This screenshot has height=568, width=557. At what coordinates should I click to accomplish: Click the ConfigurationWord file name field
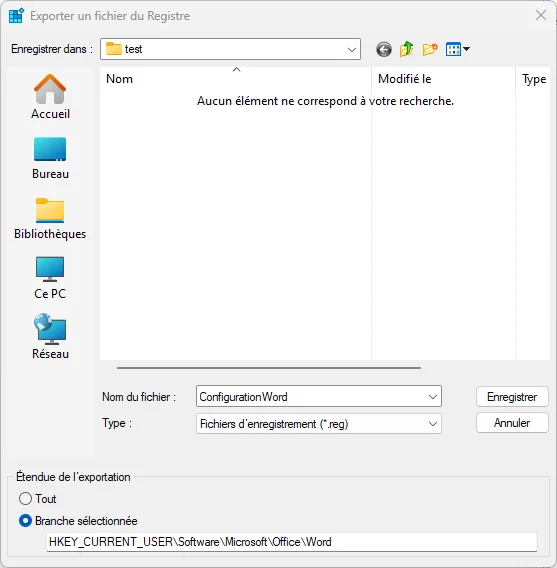tap(319, 396)
